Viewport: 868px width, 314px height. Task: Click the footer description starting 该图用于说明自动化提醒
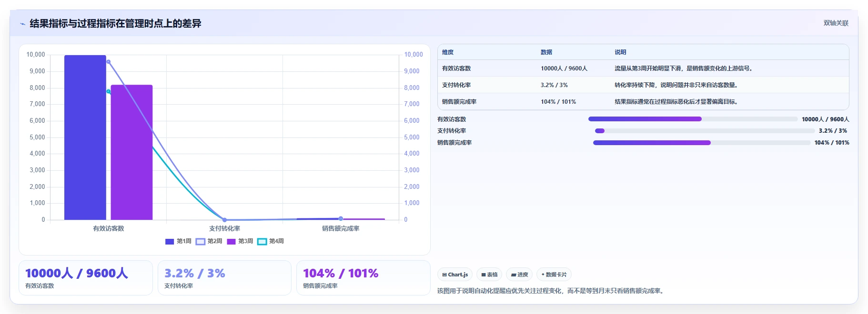(x=552, y=291)
